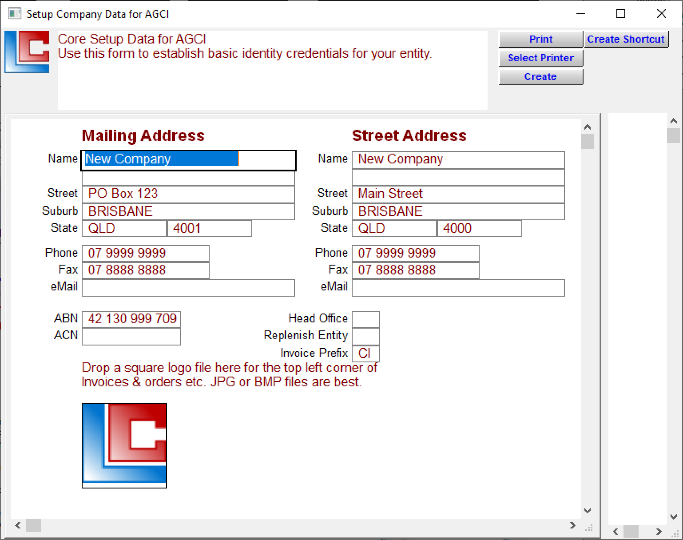
Task: Click the Head Office box
Action: pos(365,319)
